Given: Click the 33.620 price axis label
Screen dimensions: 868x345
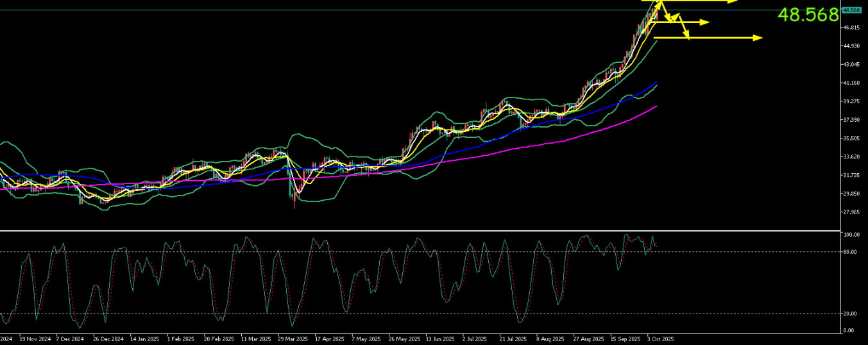Looking at the screenshot, I should [x=852, y=156].
